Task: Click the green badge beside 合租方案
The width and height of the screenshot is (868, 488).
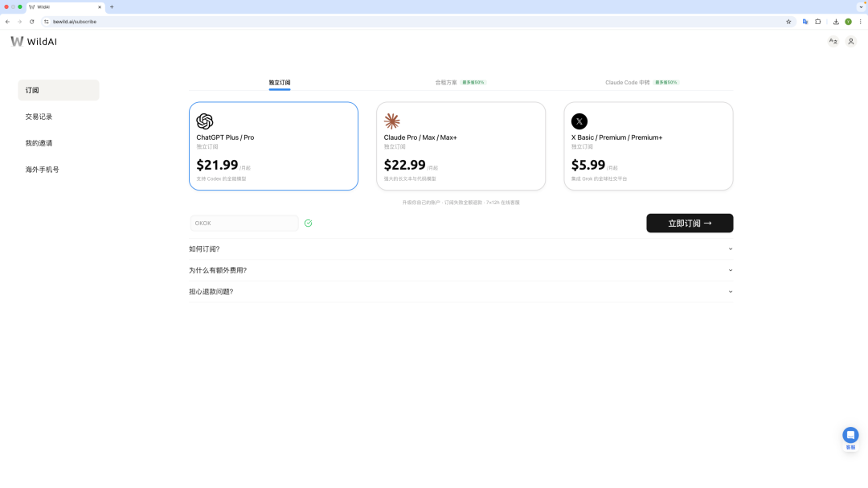Action: [x=473, y=83]
